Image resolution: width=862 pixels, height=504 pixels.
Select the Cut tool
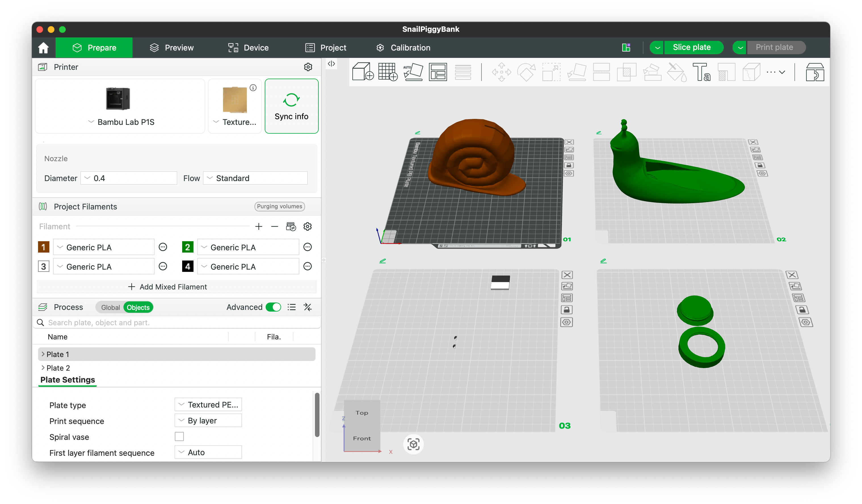click(x=602, y=72)
